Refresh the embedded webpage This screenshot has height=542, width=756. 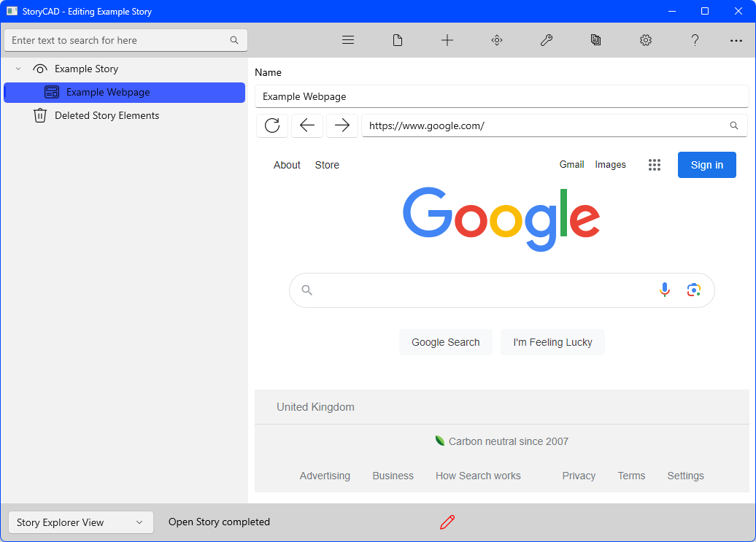click(x=272, y=125)
